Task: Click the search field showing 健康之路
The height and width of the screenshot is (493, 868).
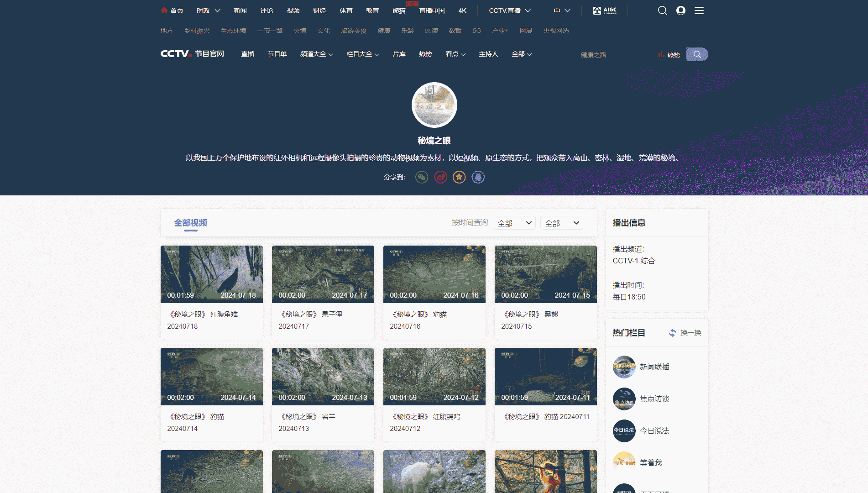Action: (x=616, y=54)
